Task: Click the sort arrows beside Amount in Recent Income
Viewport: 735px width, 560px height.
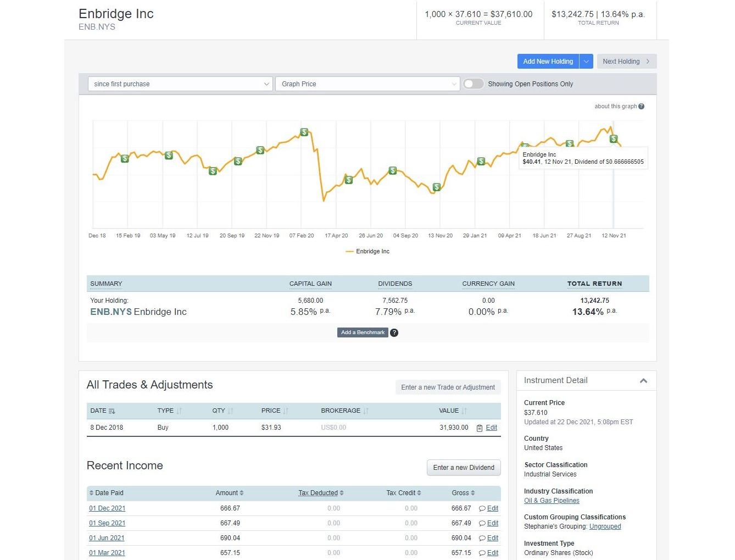Action: pyautogui.click(x=242, y=493)
